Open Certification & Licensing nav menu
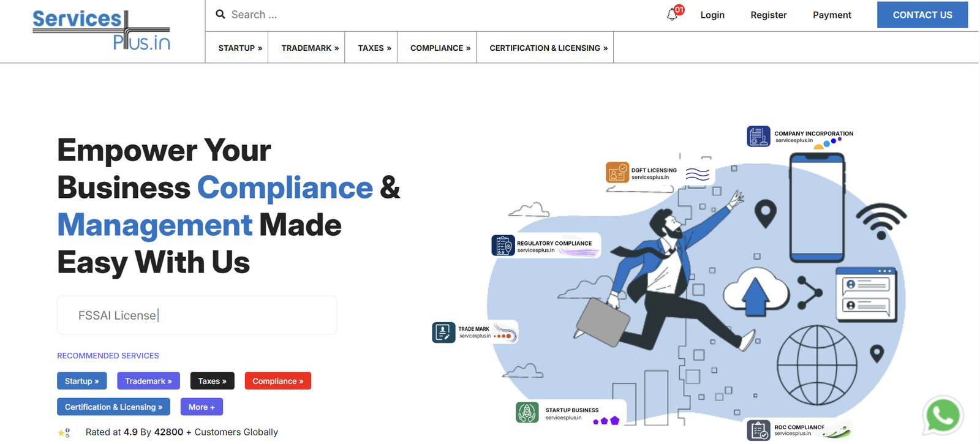980x444 pixels. (x=548, y=48)
